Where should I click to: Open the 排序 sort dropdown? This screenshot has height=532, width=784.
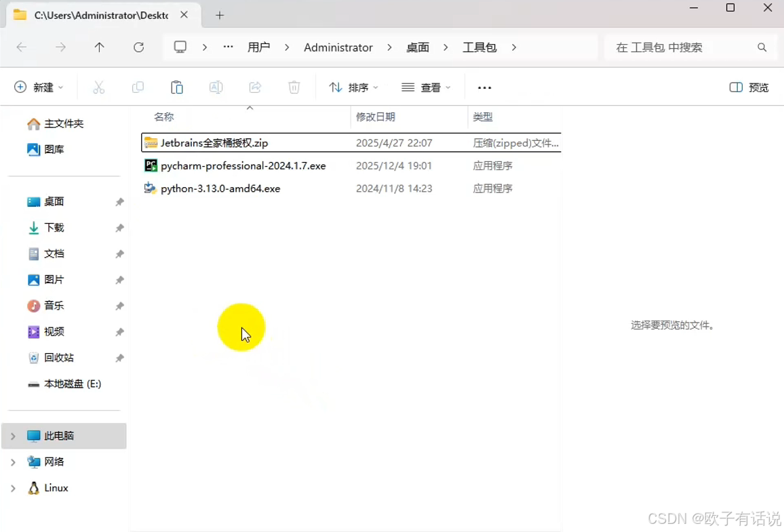[x=353, y=87]
